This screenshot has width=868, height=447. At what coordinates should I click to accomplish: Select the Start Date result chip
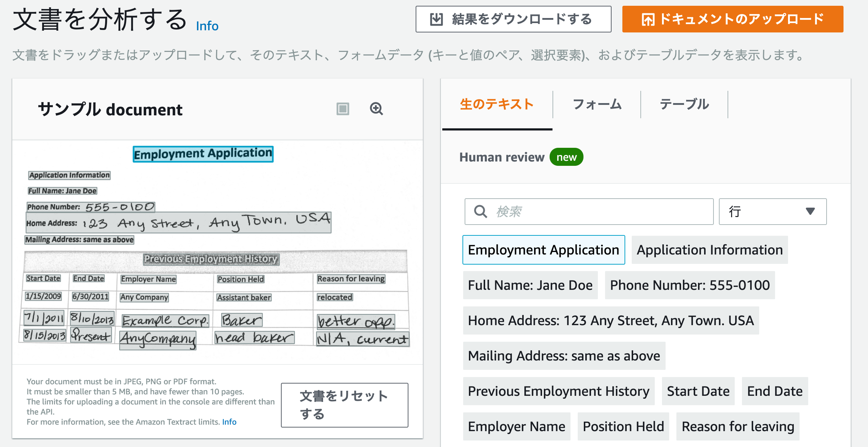click(x=698, y=391)
